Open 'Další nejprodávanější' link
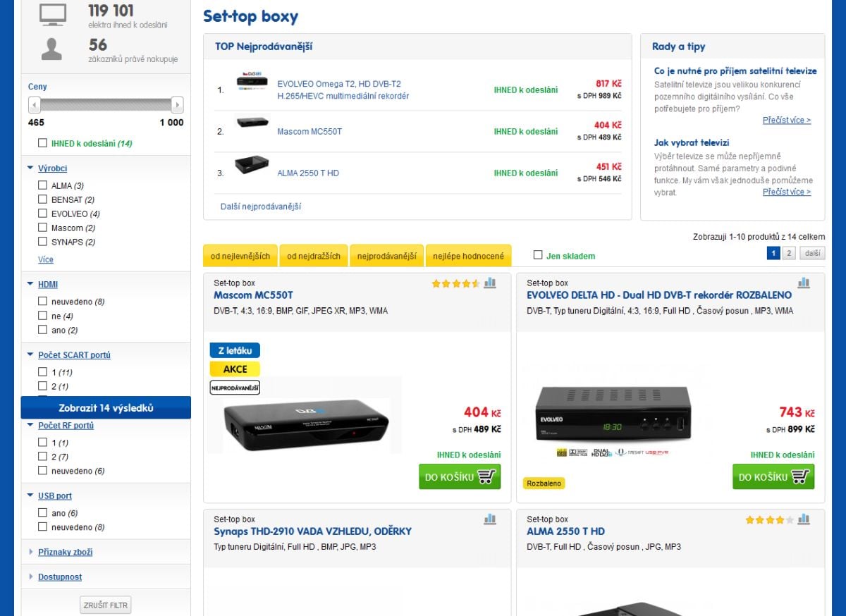This screenshot has width=846, height=616. pyautogui.click(x=261, y=207)
